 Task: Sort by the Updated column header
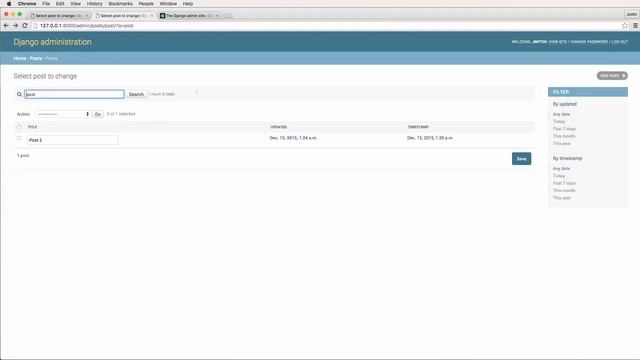[278, 127]
